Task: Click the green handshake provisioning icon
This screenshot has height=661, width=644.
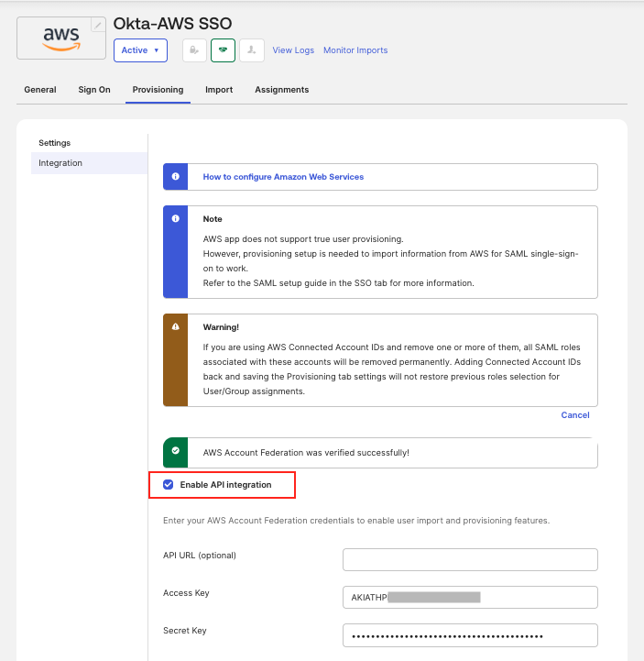Action: pos(223,50)
